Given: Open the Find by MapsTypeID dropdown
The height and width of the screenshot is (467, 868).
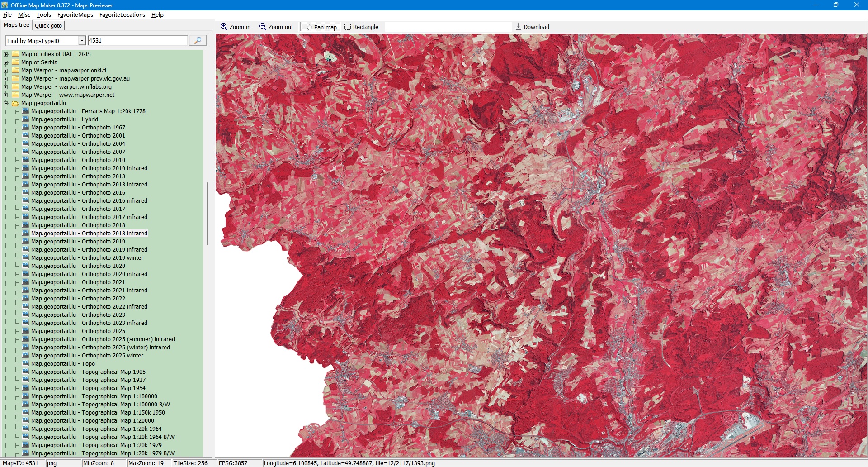Looking at the screenshot, I should tap(82, 41).
